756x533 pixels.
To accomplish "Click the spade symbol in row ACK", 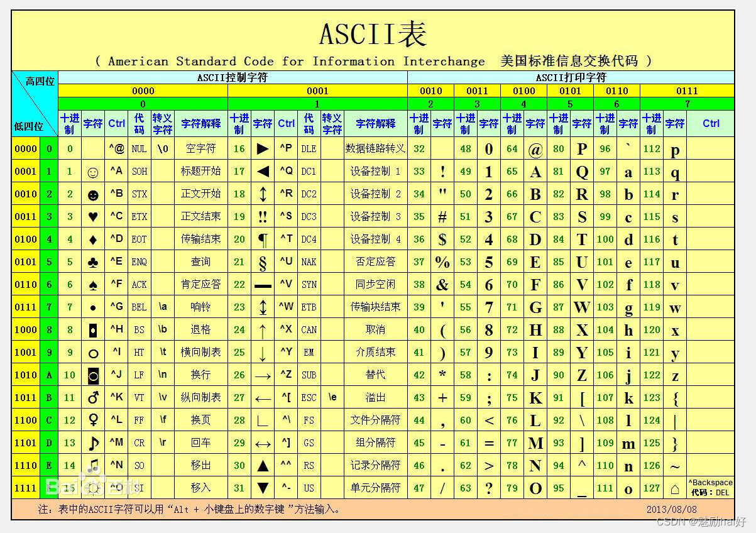I will point(93,285).
